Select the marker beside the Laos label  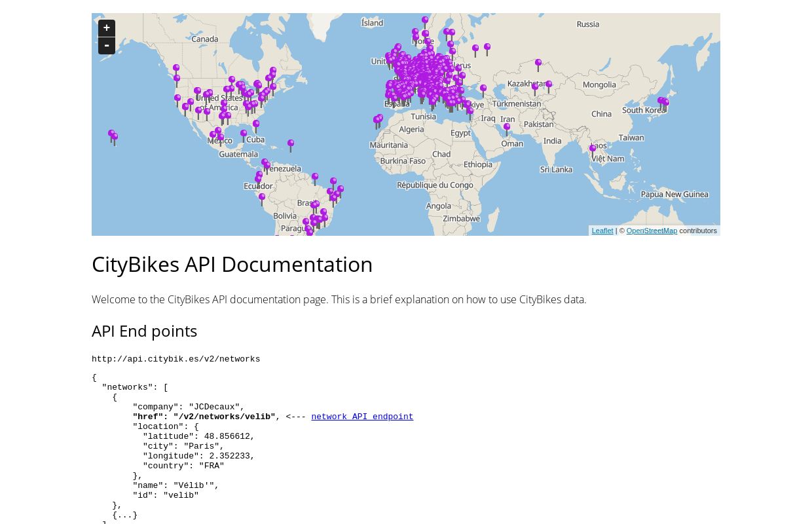click(x=593, y=151)
